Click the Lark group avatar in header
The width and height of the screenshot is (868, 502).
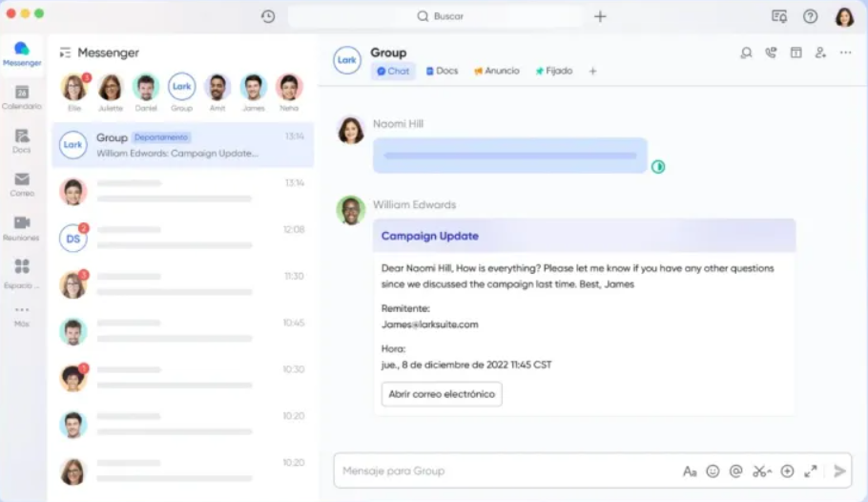pyautogui.click(x=347, y=60)
